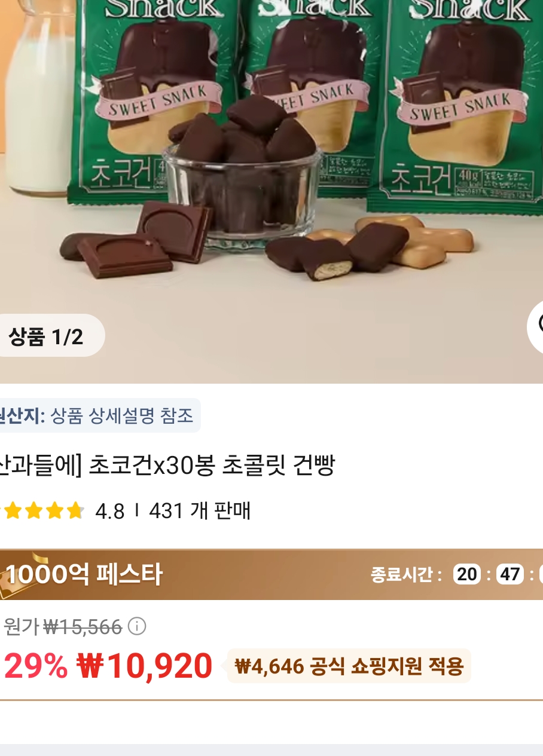Image resolution: width=543 pixels, height=756 pixels.
Task: Open the 431 개 판매 sales count
Action: (x=200, y=511)
